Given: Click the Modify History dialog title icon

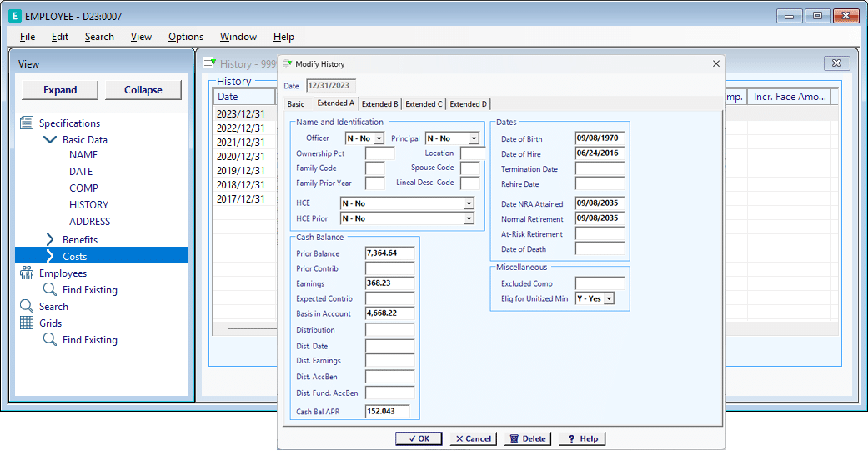Looking at the screenshot, I should coord(288,63).
